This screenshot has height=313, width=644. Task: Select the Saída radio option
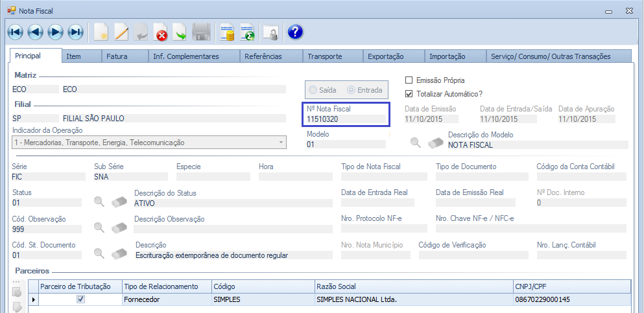313,90
